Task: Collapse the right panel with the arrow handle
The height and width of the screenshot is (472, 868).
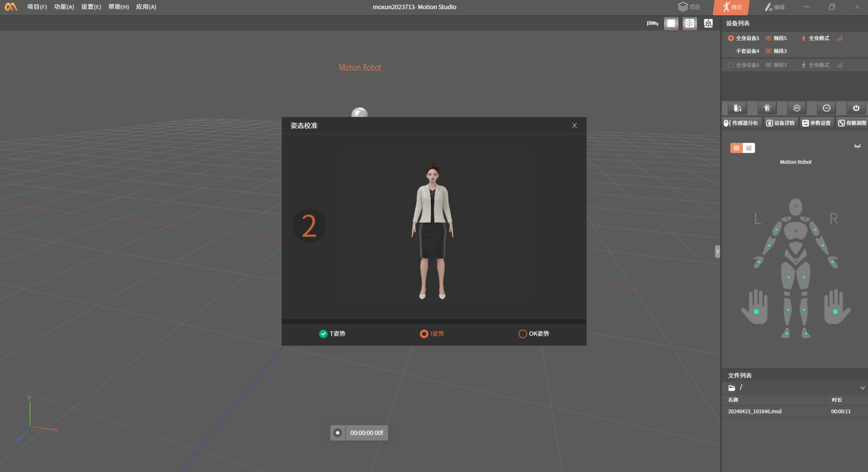Action: (x=717, y=252)
